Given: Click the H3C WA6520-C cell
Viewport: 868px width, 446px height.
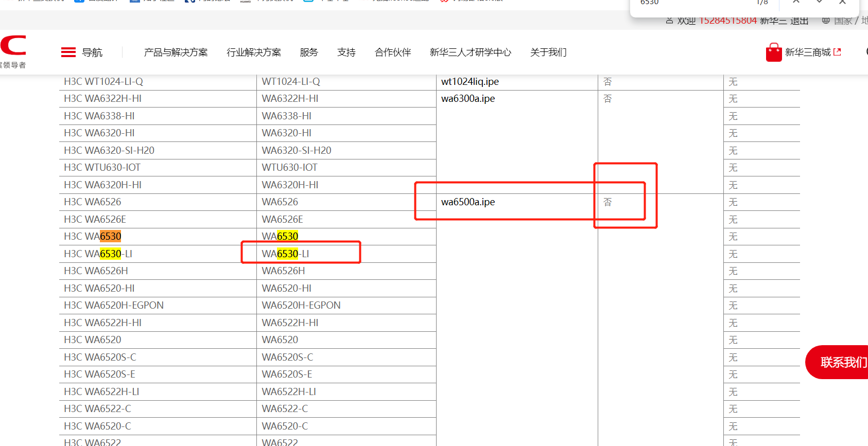Looking at the screenshot, I should click(97, 426).
